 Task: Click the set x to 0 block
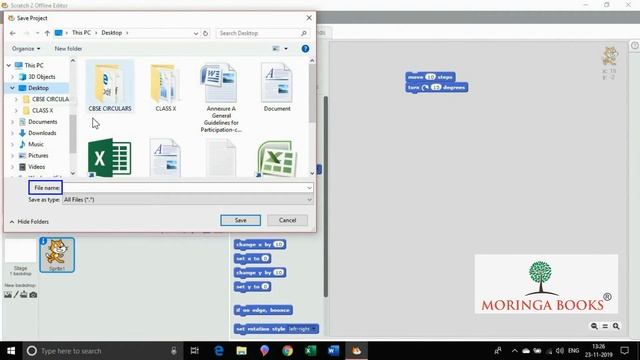pyautogui.click(x=253, y=258)
